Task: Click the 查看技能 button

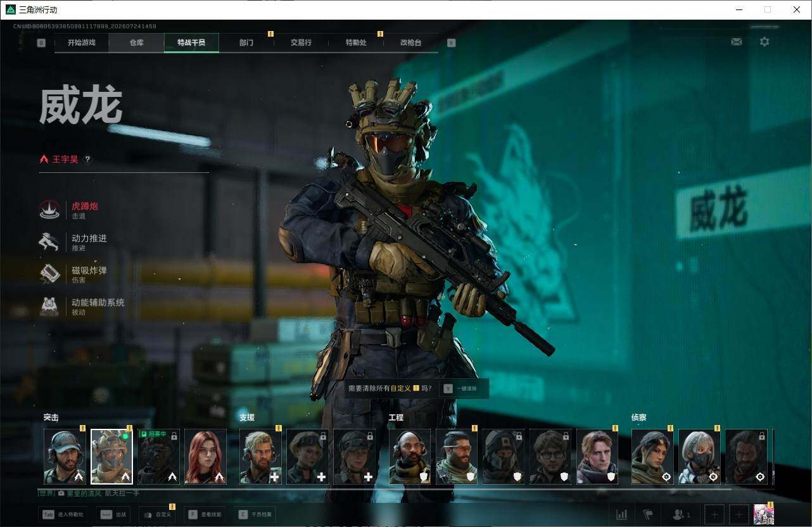Action: [x=204, y=514]
